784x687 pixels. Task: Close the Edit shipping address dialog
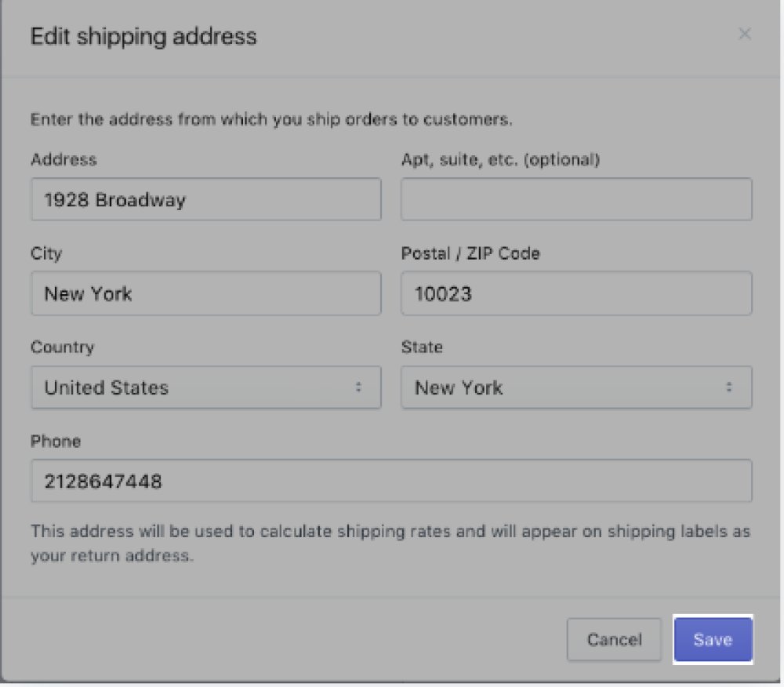(x=745, y=34)
